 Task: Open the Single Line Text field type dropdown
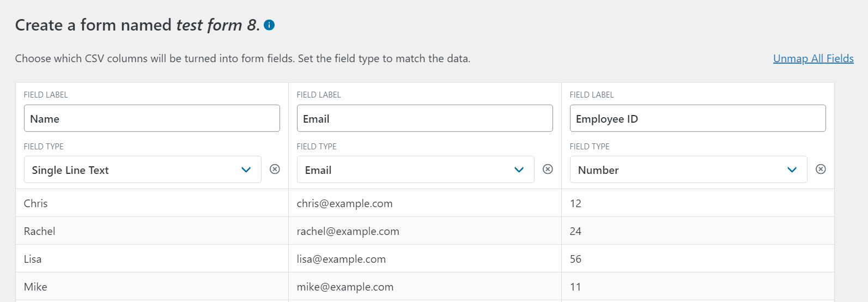(142, 170)
